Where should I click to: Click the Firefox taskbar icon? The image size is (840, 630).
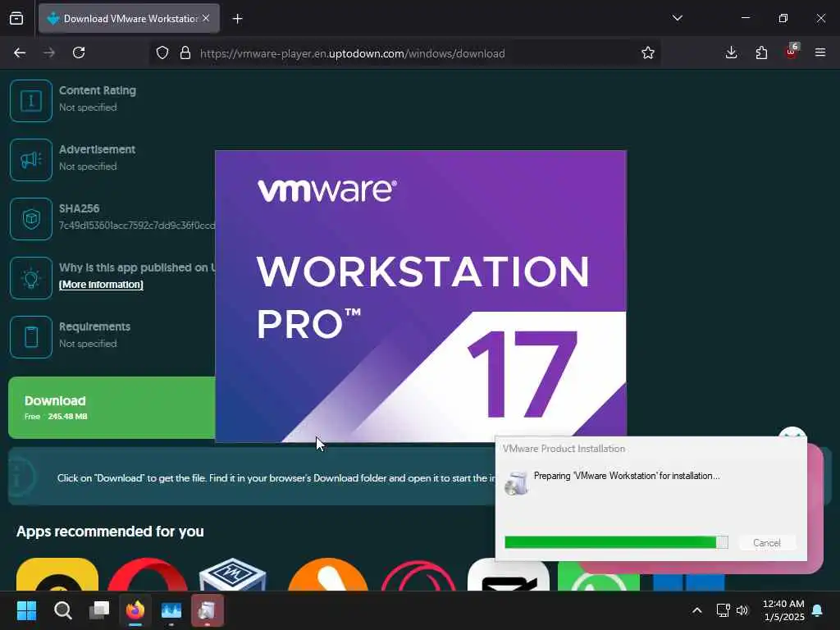pyautogui.click(x=135, y=610)
